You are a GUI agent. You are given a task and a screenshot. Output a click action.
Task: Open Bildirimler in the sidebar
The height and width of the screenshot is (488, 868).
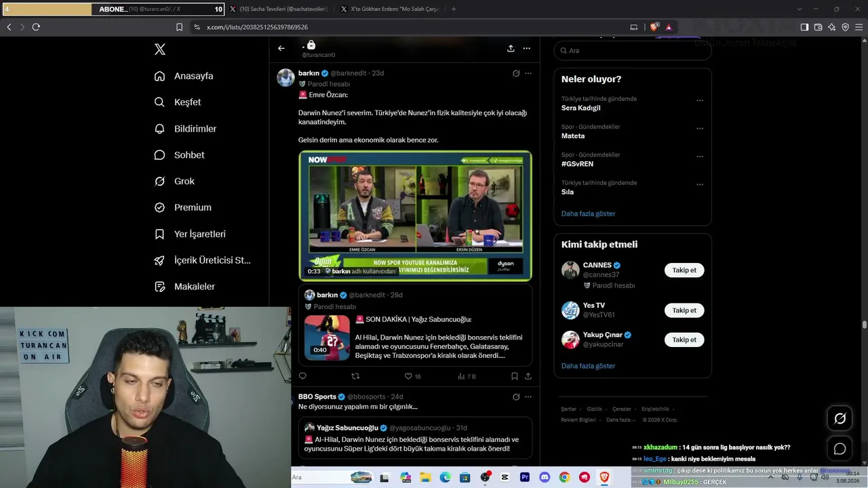pyautogui.click(x=185, y=129)
